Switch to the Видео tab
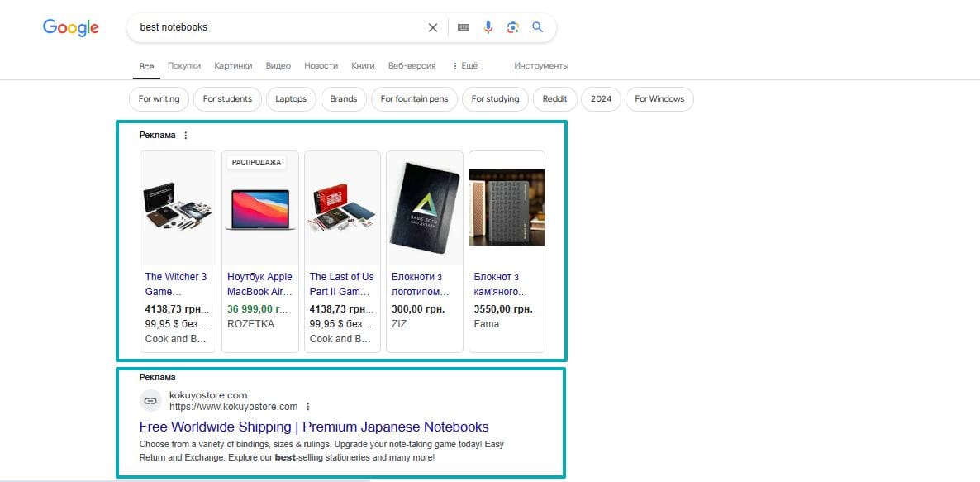Screen dimensions: 980x482 click(x=278, y=65)
